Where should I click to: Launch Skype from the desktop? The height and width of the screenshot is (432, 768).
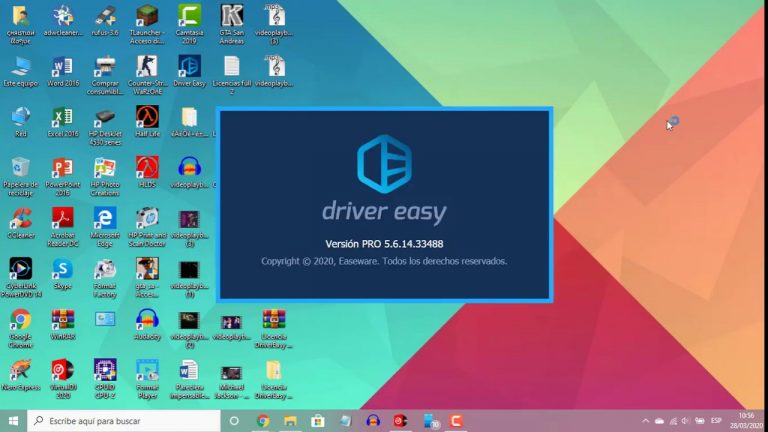(63, 274)
